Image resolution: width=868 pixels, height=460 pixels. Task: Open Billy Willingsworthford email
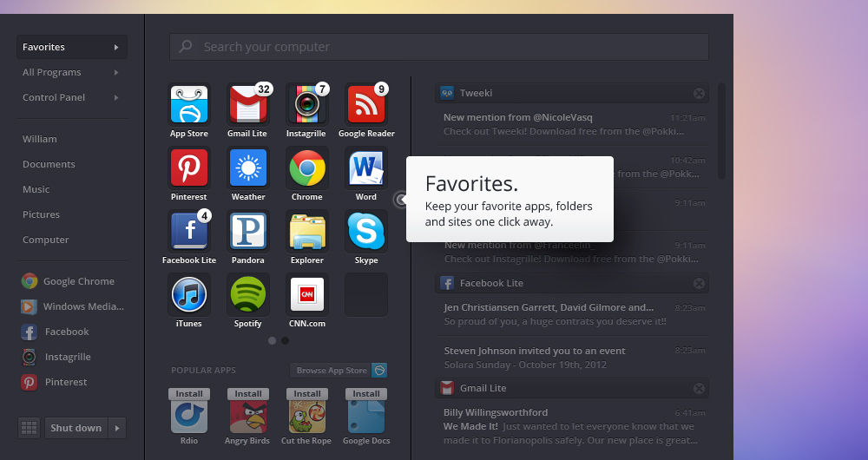[572, 426]
